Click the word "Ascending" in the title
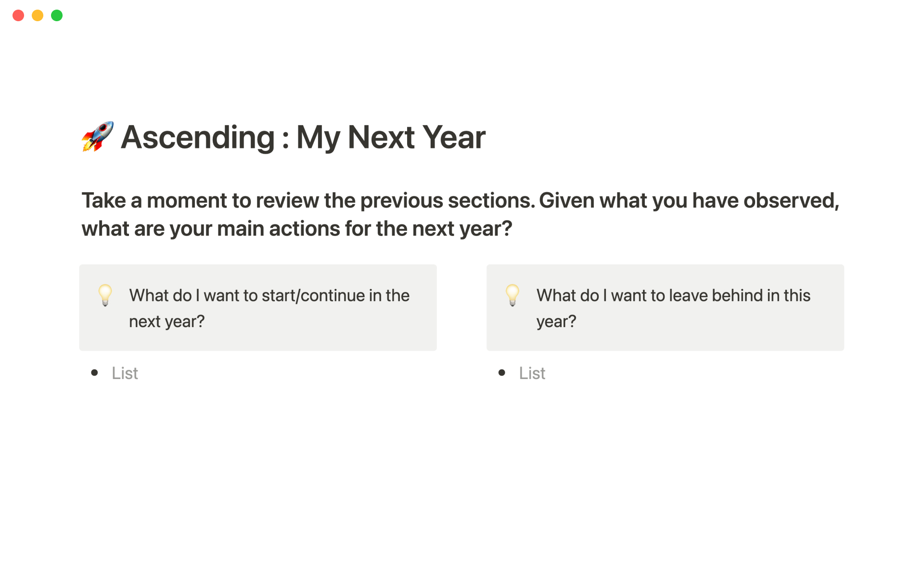The width and height of the screenshot is (924, 578). pyautogui.click(x=198, y=137)
